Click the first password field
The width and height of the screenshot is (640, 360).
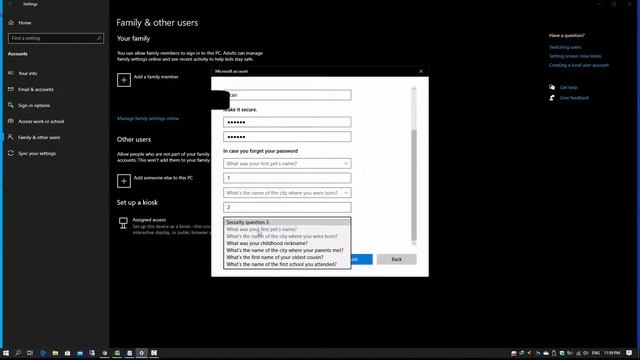287,122
